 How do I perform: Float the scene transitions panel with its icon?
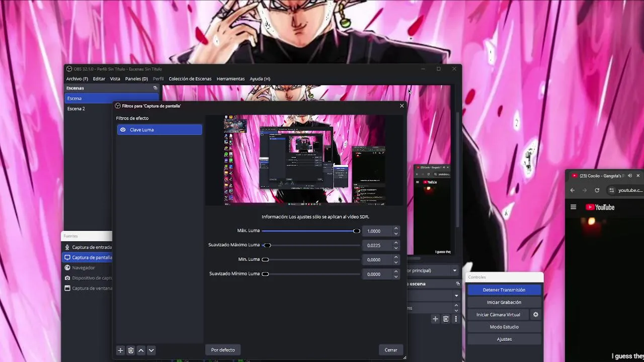coord(457,284)
